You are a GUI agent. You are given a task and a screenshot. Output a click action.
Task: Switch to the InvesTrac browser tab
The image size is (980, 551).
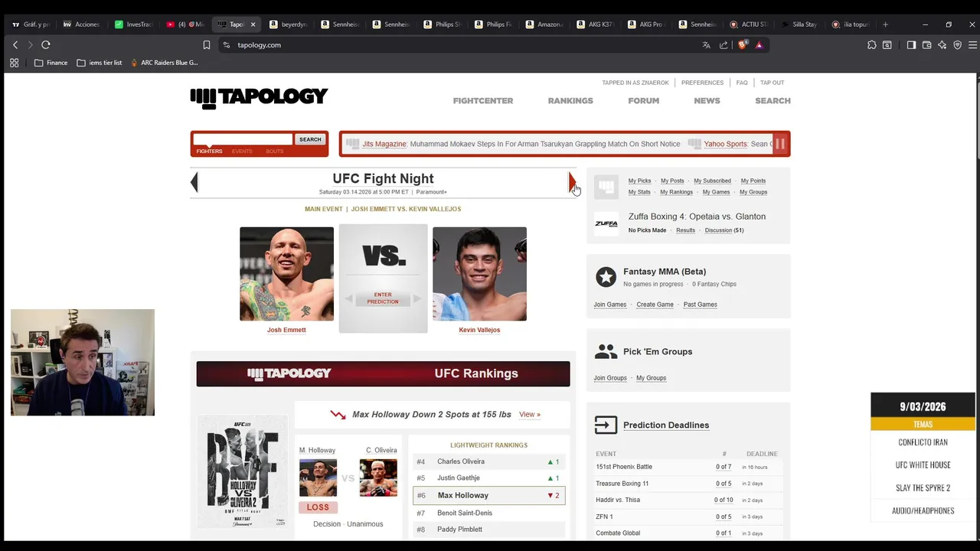coord(134,24)
